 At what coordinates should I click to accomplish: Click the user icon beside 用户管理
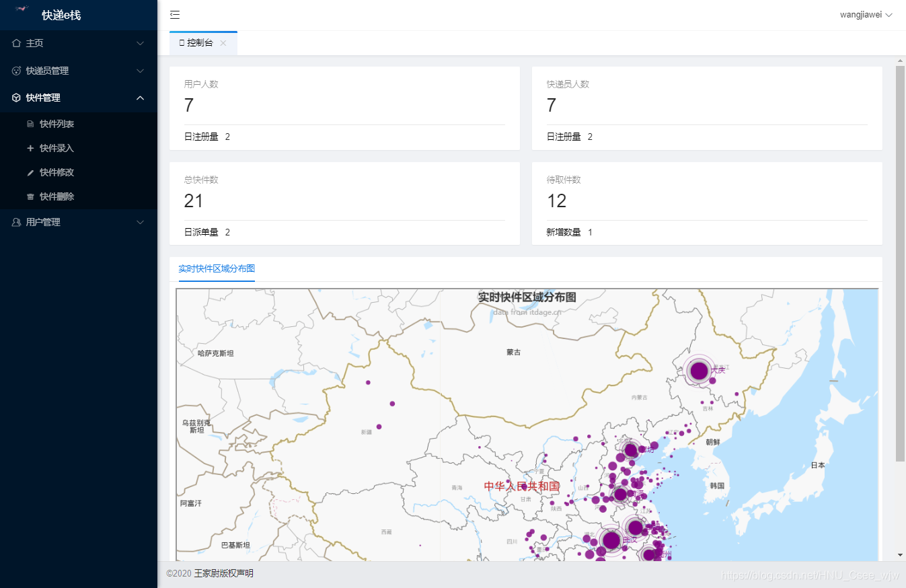tap(17, 222)
